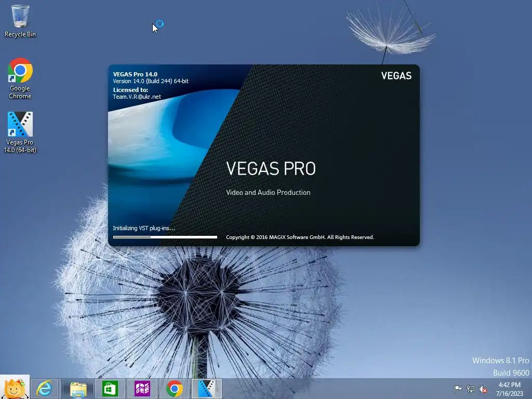Click the VEGAS logo on splash screen
Screen dimensions: 532x399
pos(396,76)
